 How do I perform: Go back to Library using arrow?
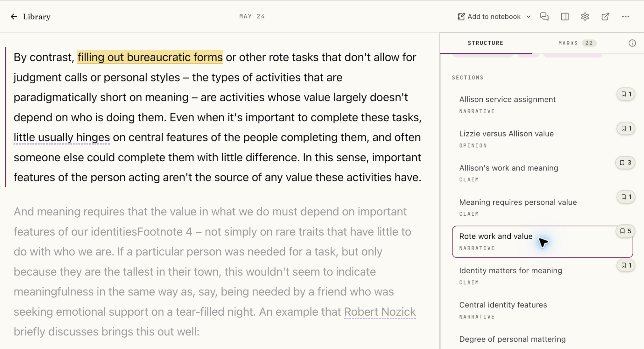14,17
